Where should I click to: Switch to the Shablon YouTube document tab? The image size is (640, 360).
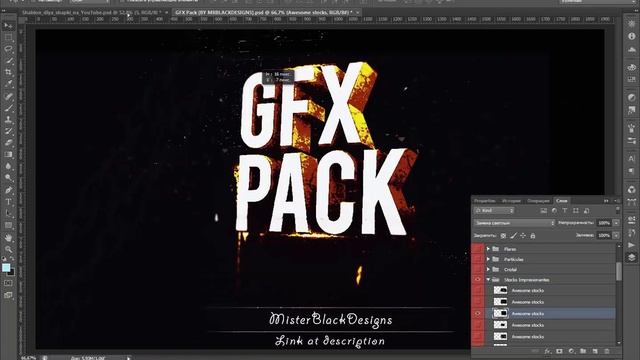pos(95,13)
